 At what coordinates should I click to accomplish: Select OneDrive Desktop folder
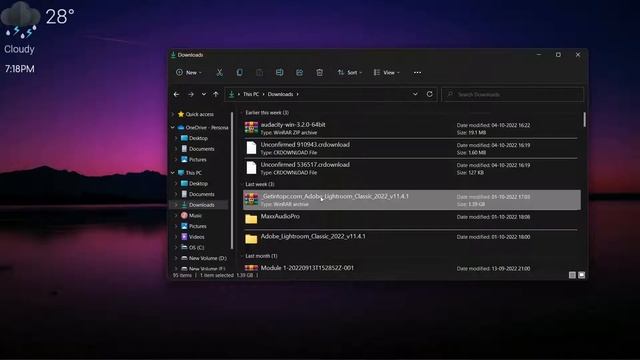click(198, 138)
